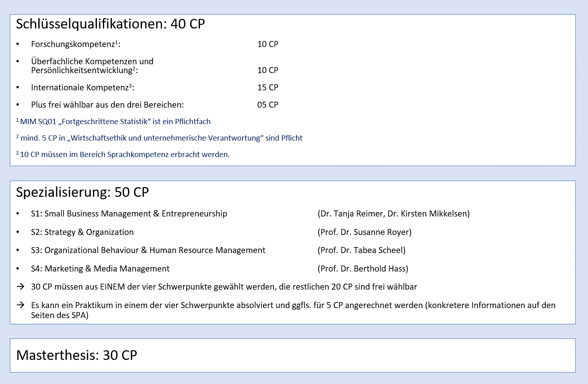
Task: Select the Wirtschaftsethik footnote text
Action: 161,138
